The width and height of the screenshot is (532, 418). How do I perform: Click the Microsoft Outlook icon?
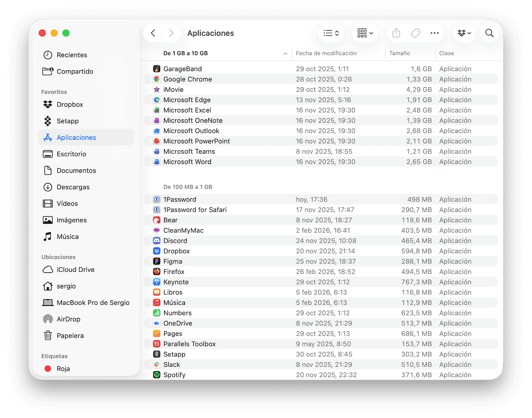click(x=157, y=131)
